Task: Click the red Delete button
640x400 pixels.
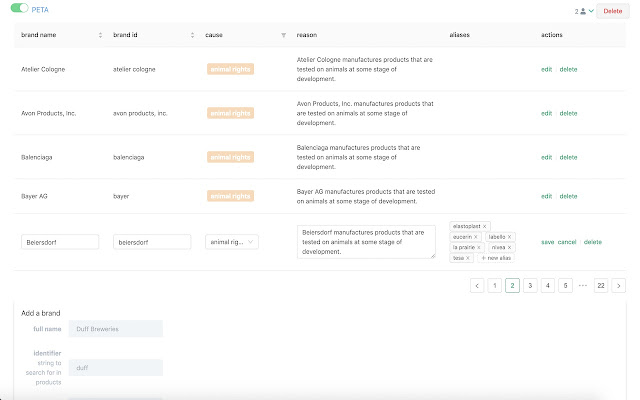Action: pos(612,11)
